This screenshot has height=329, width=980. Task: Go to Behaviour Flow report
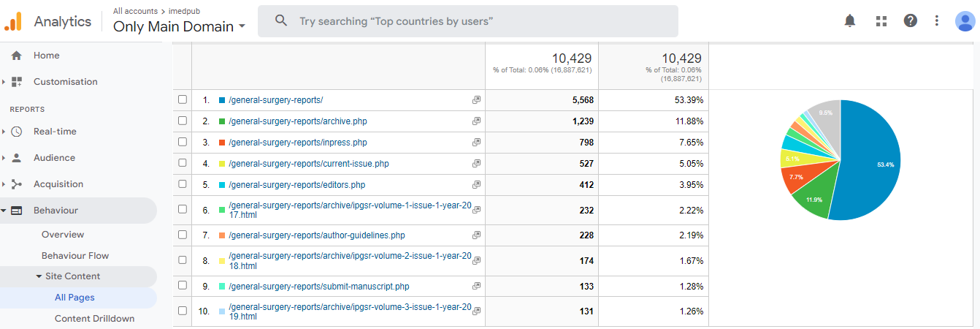pyautogui.click(x=75, y=256)
